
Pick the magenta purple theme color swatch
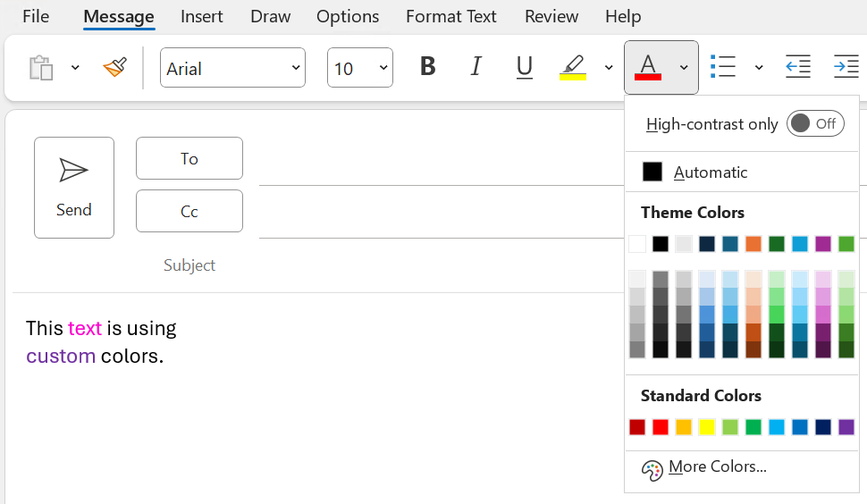[x=823, y=244]
